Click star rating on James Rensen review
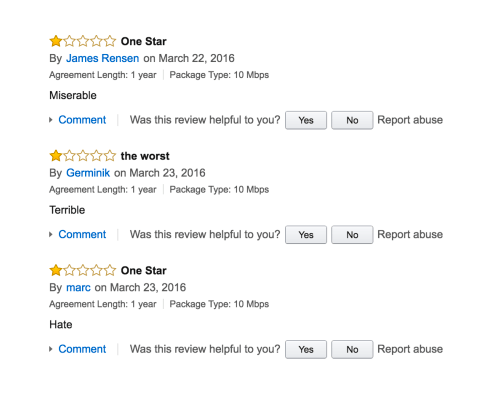The width and height of the screenshot is (488, 396). pos(82,41)
